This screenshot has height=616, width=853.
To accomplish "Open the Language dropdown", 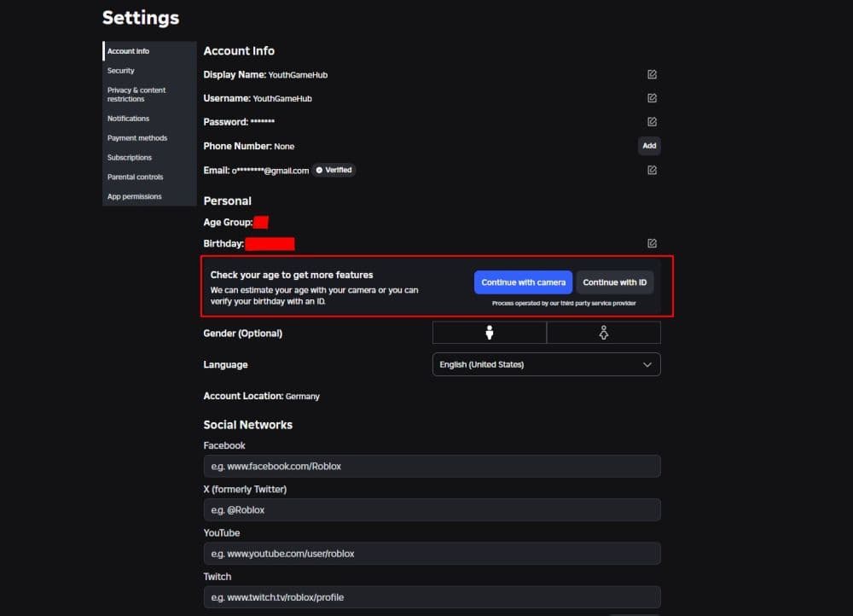I will click(546, 364).
